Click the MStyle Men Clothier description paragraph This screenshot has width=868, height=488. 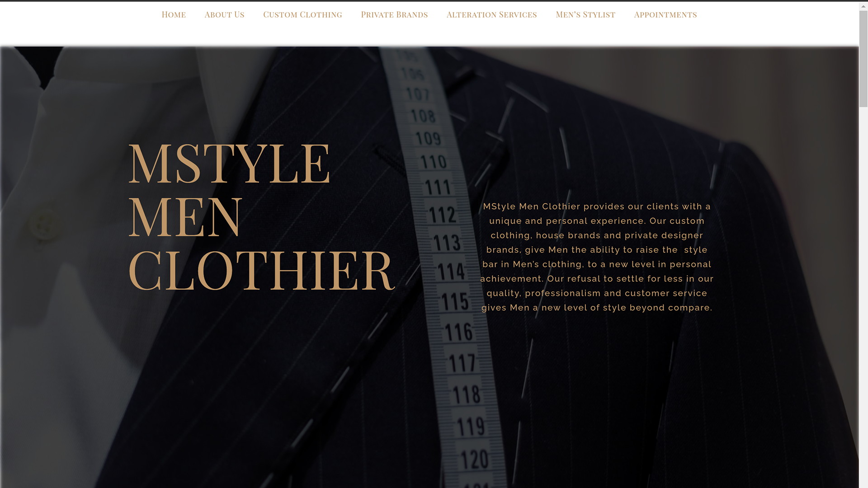tap(597, 257)
